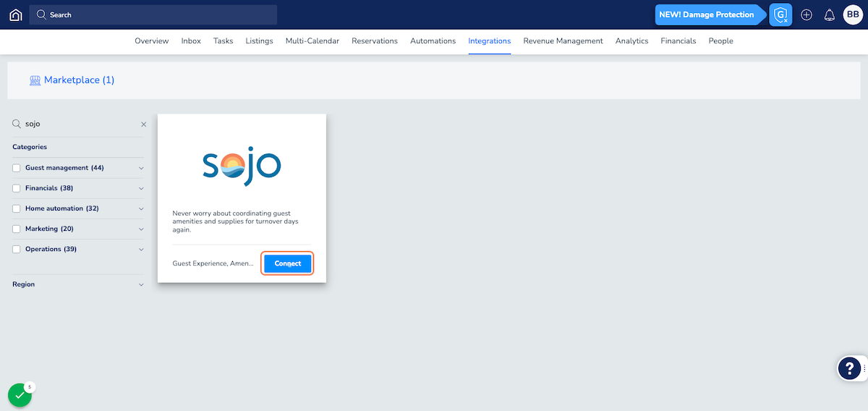The width and height of the screenshot is (868, 411).
Task: Expand the Region filter section
Action: tap(141, 285)
